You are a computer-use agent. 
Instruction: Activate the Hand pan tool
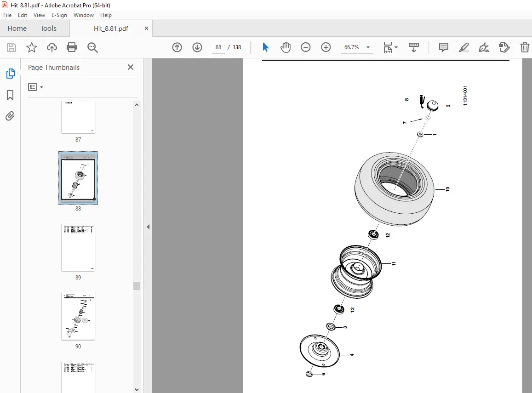(x=286, y=47)
